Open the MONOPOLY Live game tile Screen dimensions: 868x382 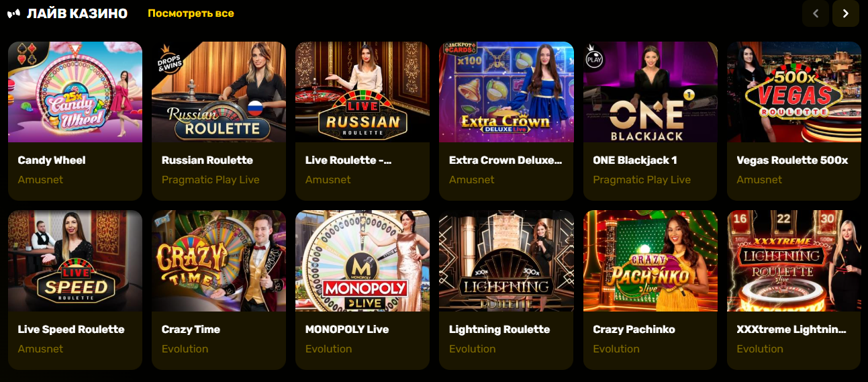coord(363,261)
